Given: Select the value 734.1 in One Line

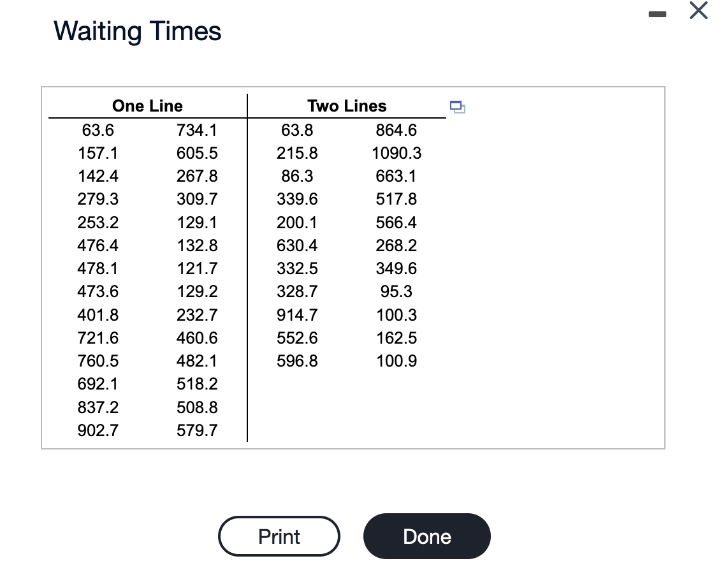Looking at the screenshot, I should (x=197, y=130).
